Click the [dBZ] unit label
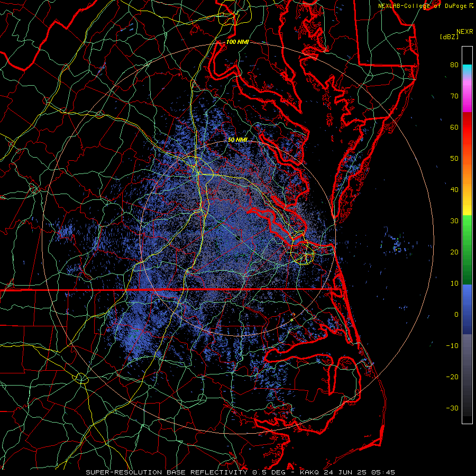The width and height of the screenshot is (476, 476). point(449,37)
